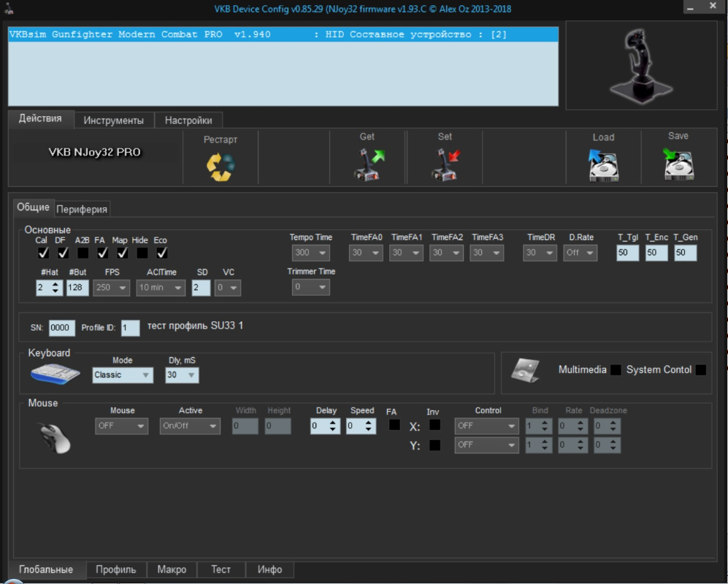The image size is (728, 584).
Task: Click the mouse icon in Mouse section
Action: [55, 437]
